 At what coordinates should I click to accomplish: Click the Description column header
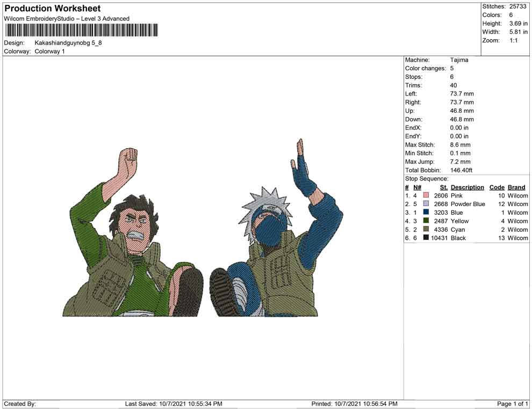pyautogui.click(x=467, y=187)
